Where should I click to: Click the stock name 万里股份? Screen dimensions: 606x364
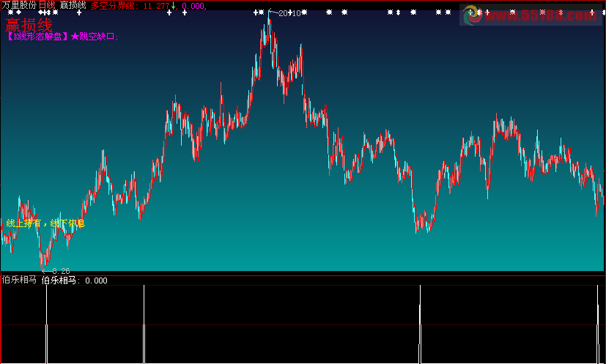tap(19, 5)
